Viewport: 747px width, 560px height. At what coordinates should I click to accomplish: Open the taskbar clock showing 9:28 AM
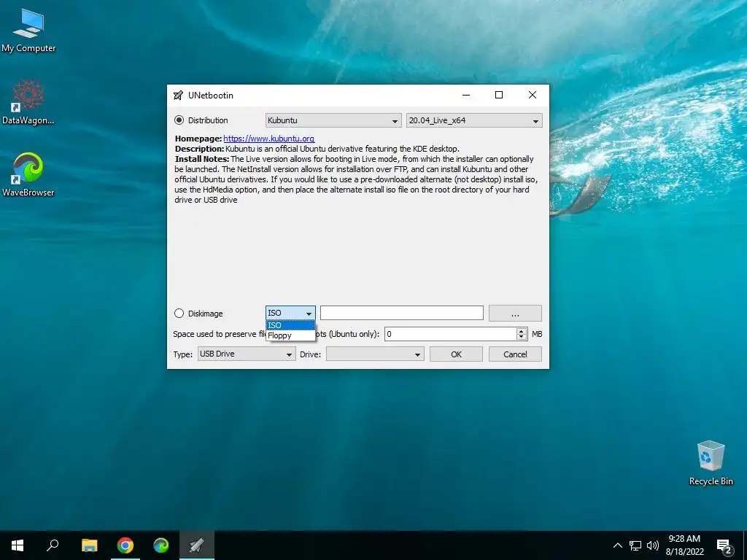684,545
